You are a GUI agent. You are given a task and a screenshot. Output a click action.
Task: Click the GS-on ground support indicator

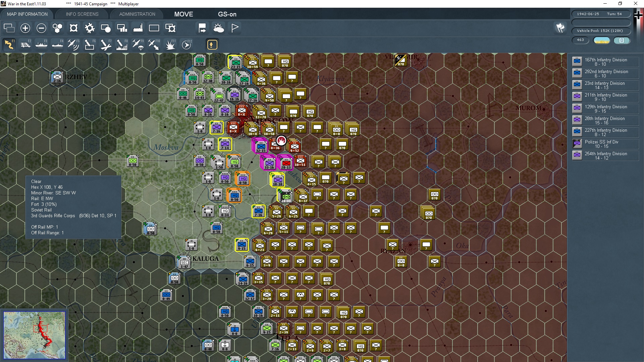(227, 14)
